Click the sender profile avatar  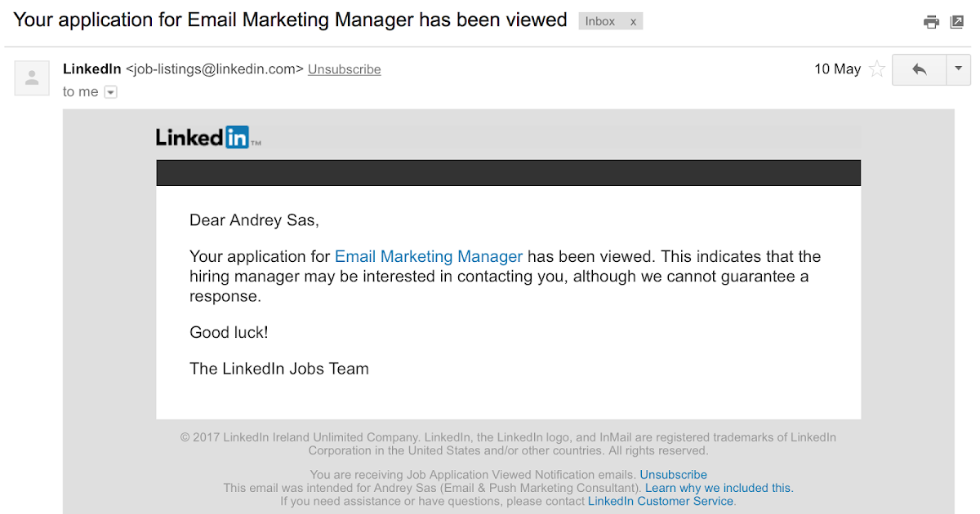(x=32, y=78)
